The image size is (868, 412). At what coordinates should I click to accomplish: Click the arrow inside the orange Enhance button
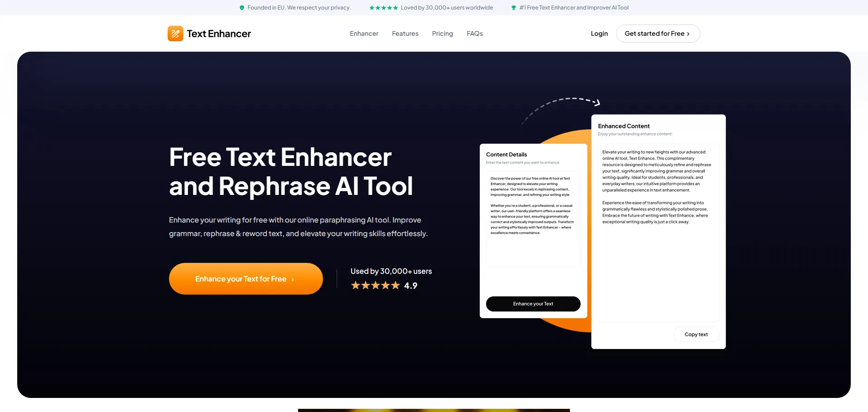point(293,280)
